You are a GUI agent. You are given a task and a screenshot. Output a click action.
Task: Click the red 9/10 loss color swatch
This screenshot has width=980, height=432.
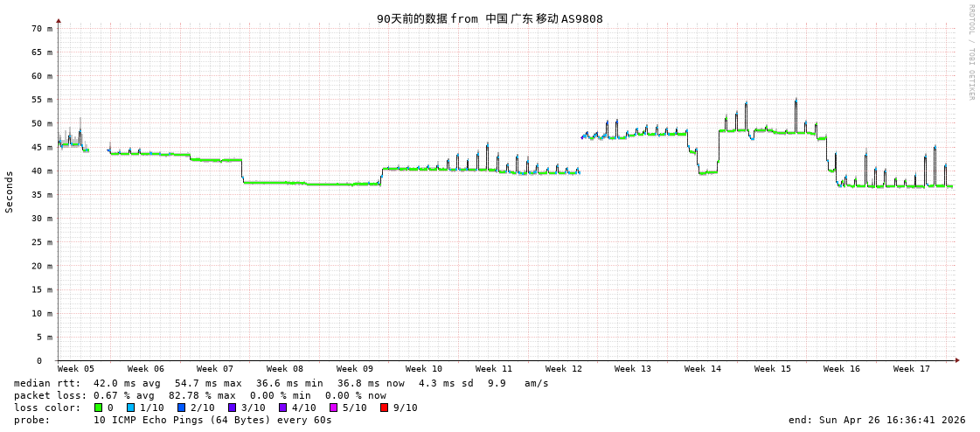(x=385, y=408)
